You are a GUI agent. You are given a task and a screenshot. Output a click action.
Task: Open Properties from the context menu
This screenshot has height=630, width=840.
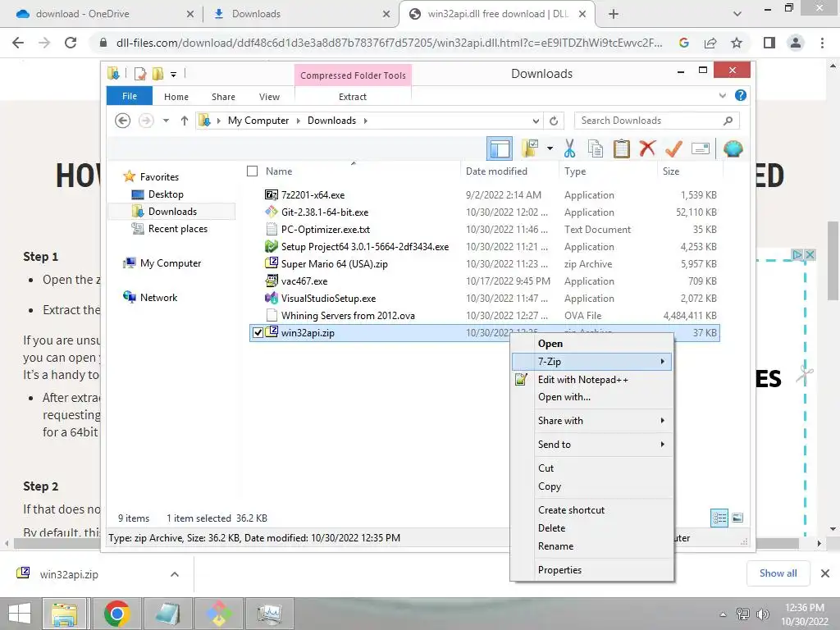[592, 569]
